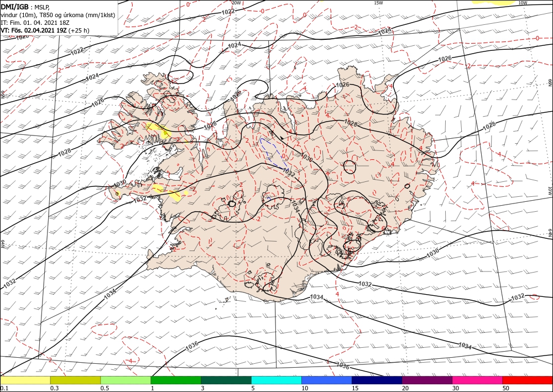Select the purple 20–30 legend color band
The height and width of the screenshot is (392, 553).
pos(427,380)
